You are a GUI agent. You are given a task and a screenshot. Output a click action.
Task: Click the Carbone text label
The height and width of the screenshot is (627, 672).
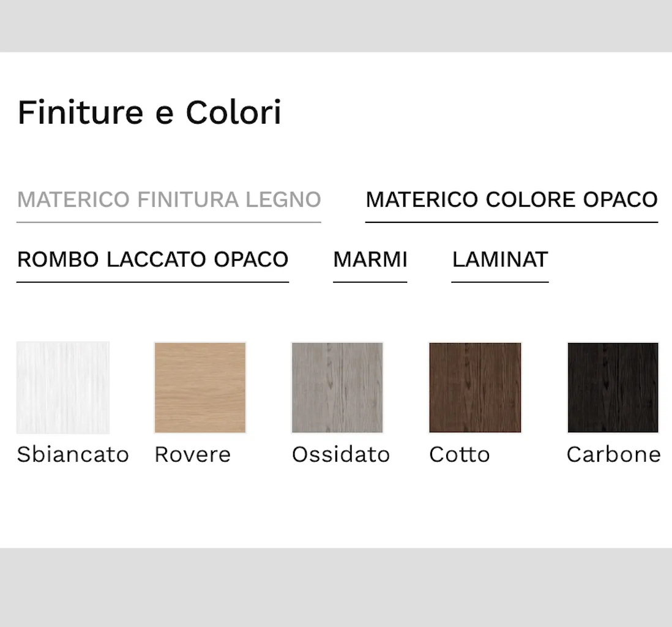point(613,455)
